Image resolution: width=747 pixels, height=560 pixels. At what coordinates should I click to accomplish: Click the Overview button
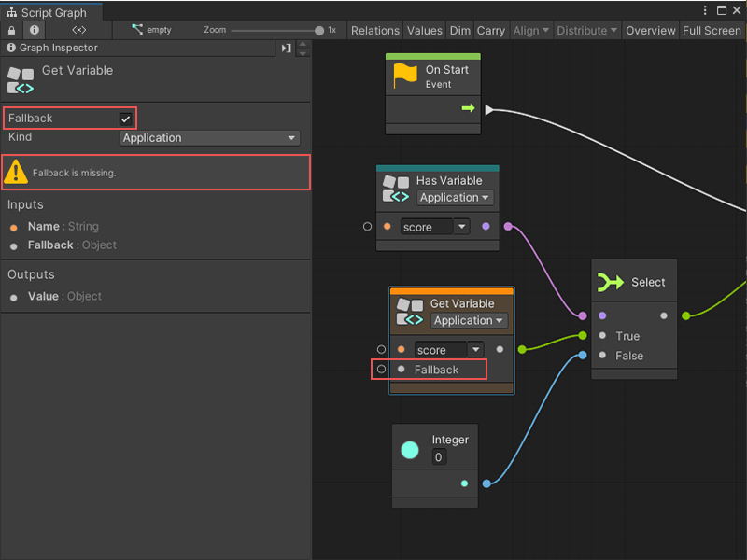pyautogui.click(x=651, y=30)
